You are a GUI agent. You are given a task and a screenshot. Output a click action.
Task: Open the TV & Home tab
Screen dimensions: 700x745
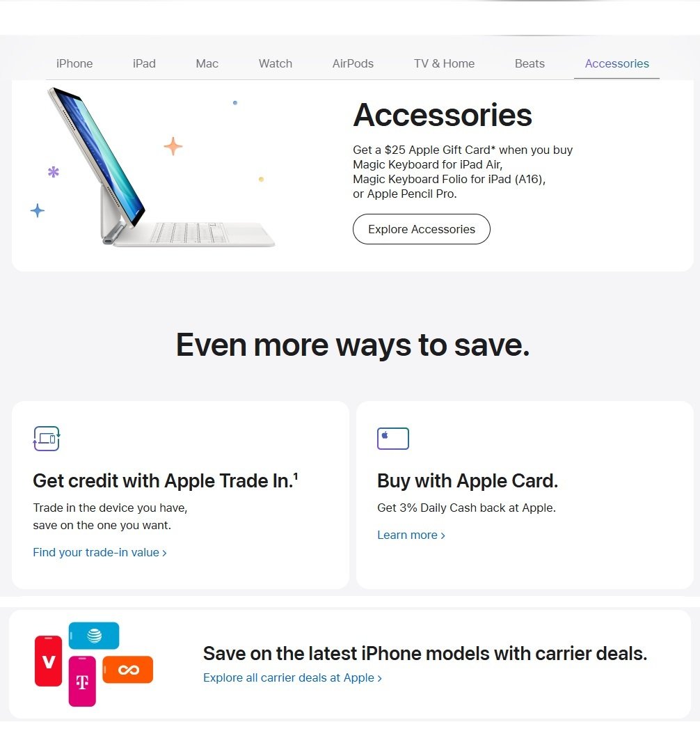[444, 63]
